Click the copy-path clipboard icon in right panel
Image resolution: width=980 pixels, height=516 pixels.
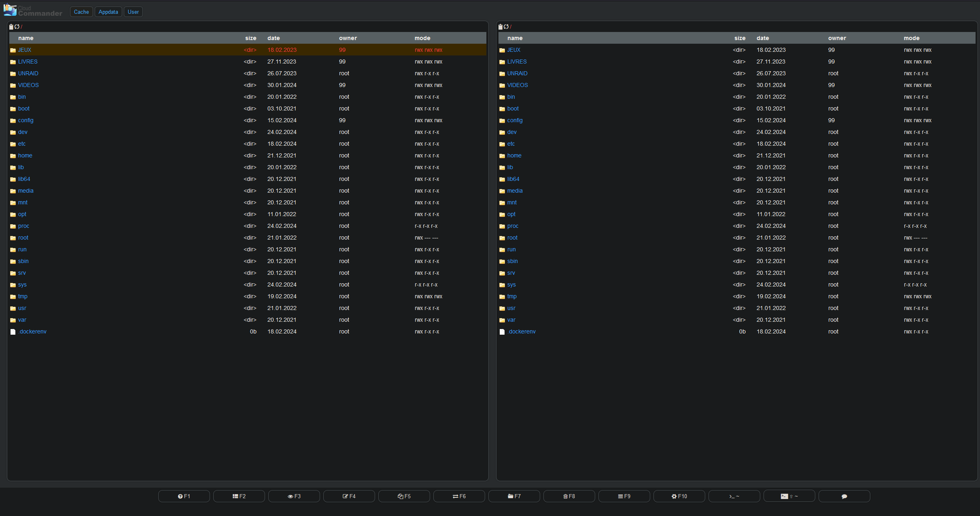pos(501,27)
